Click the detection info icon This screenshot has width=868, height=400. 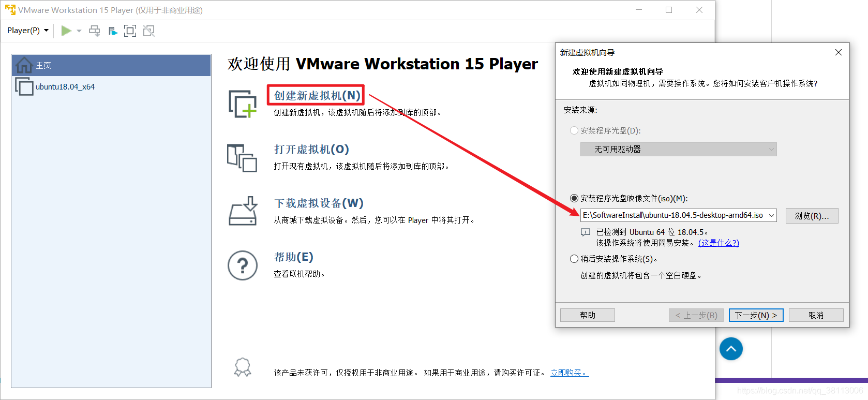coord(586,232)
